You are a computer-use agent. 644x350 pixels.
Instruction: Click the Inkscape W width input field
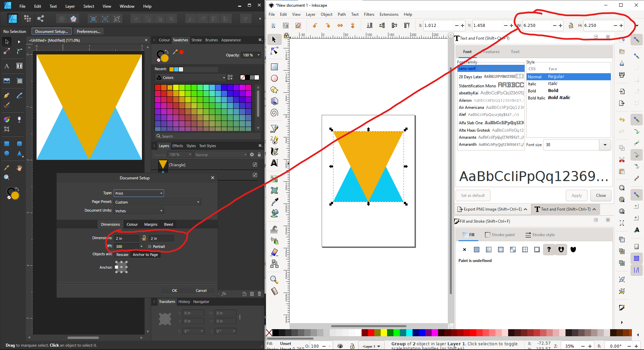(x=536, y=26)
